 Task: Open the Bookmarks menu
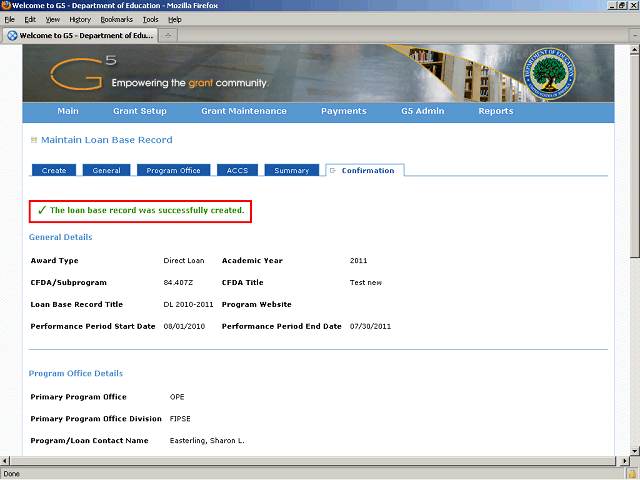117,20
